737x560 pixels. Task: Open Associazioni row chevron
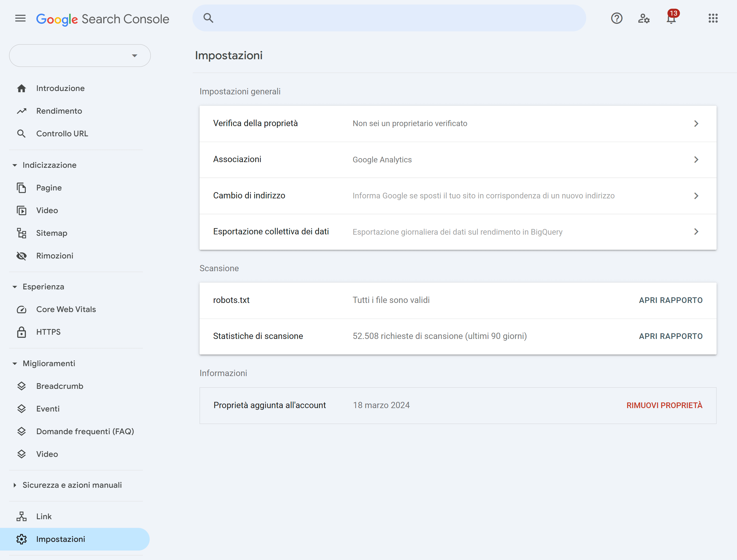(696, 160)
